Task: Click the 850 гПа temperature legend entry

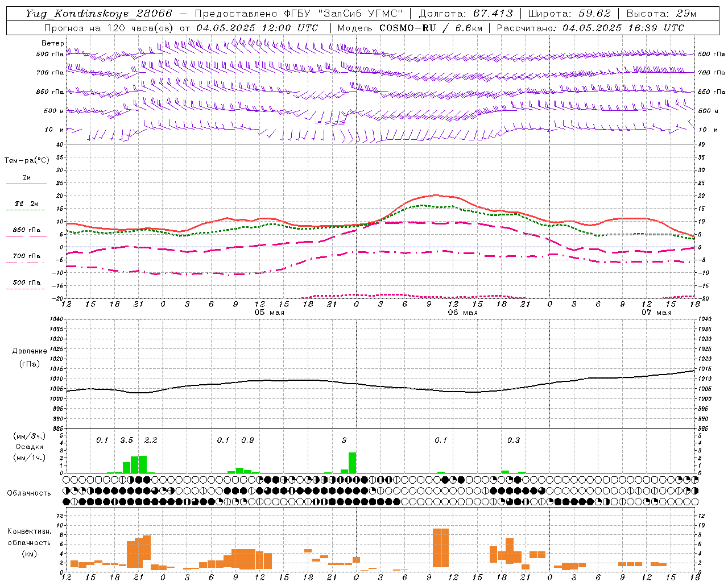Action: click(26, 230)
